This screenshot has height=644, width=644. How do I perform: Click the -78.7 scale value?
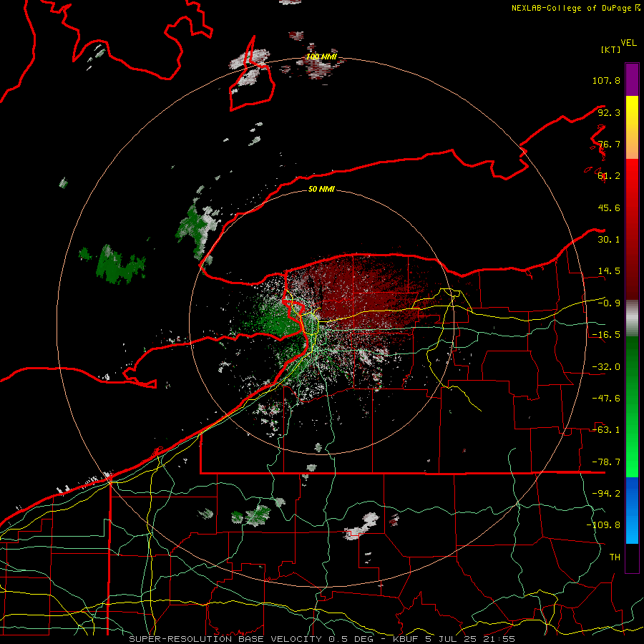pyautogui.click(x=606, y=462)
